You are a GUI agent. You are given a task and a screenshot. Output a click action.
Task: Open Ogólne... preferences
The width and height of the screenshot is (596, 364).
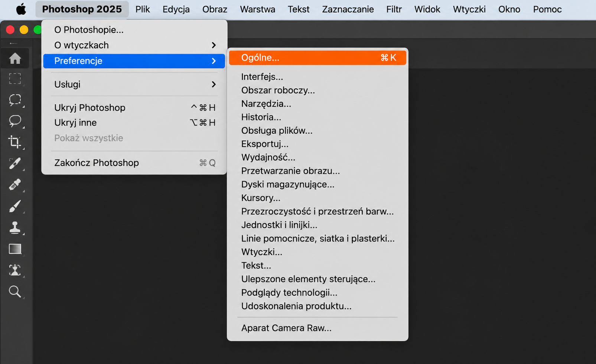(317, 58)
